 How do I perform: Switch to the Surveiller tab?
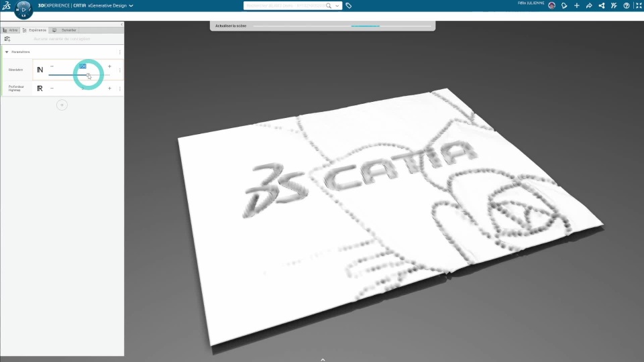pos(64,30)
